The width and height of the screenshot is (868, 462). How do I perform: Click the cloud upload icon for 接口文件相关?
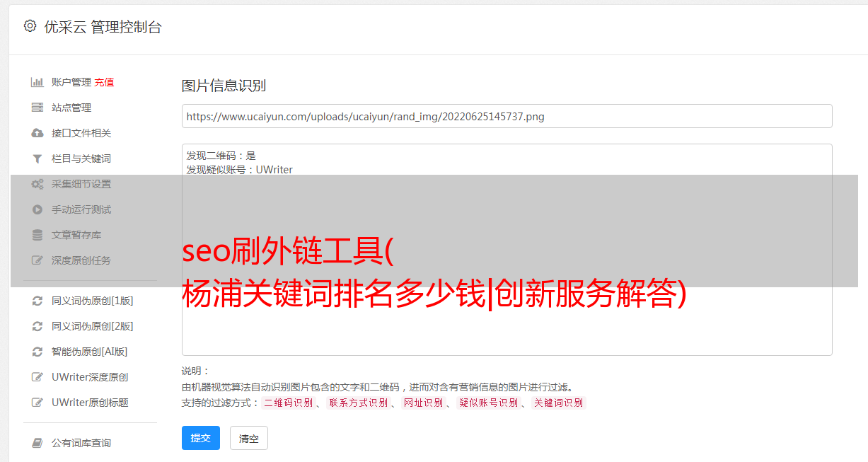37,133
